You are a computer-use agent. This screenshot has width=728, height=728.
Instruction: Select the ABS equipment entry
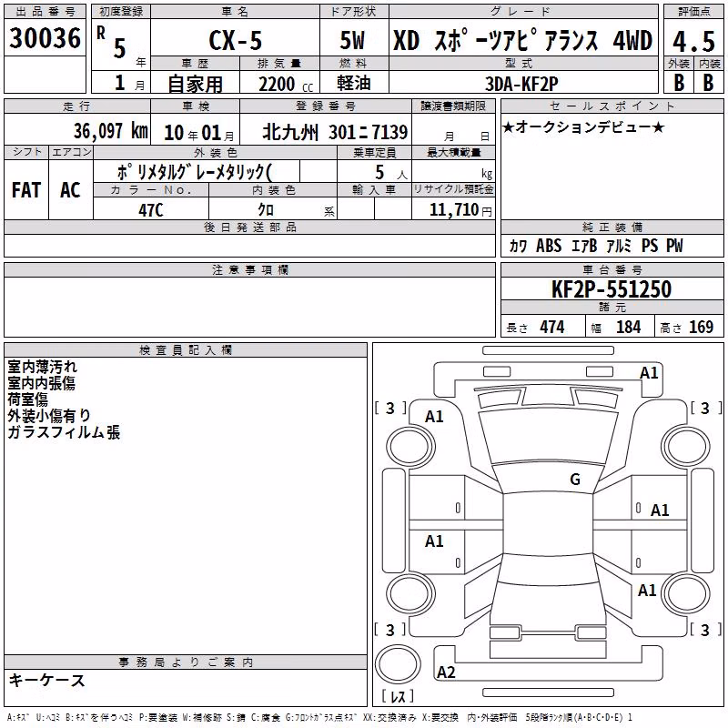coord(549,246)
